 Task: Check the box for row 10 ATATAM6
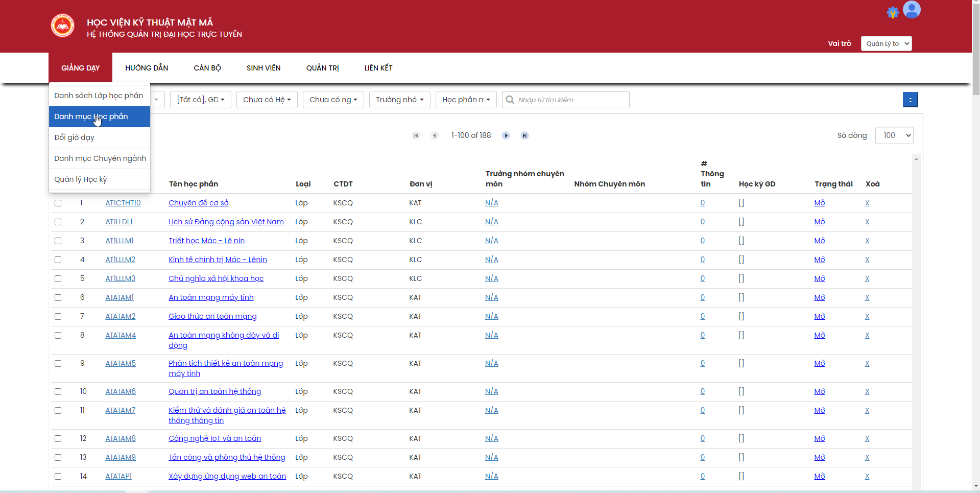58,391
